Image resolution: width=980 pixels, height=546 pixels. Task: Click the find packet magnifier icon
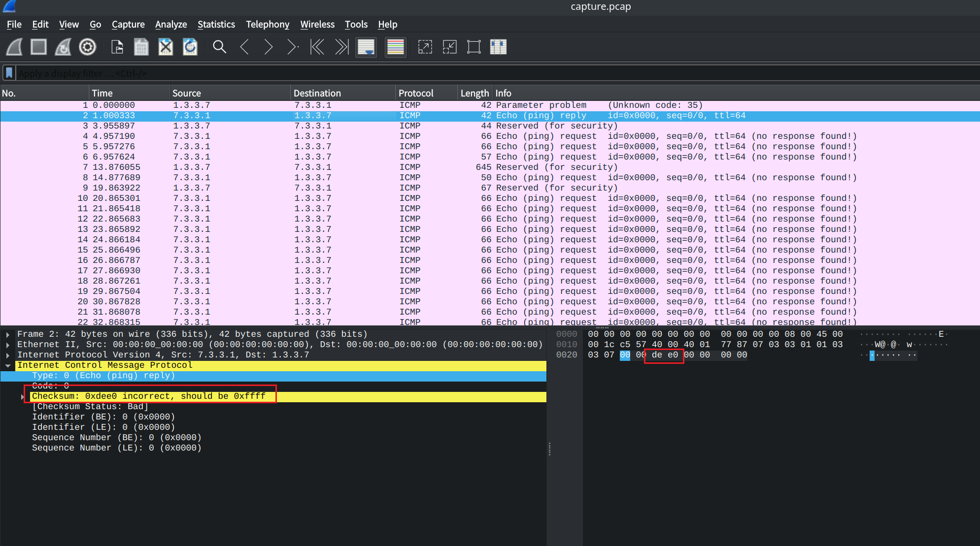(x=219, y=47)
